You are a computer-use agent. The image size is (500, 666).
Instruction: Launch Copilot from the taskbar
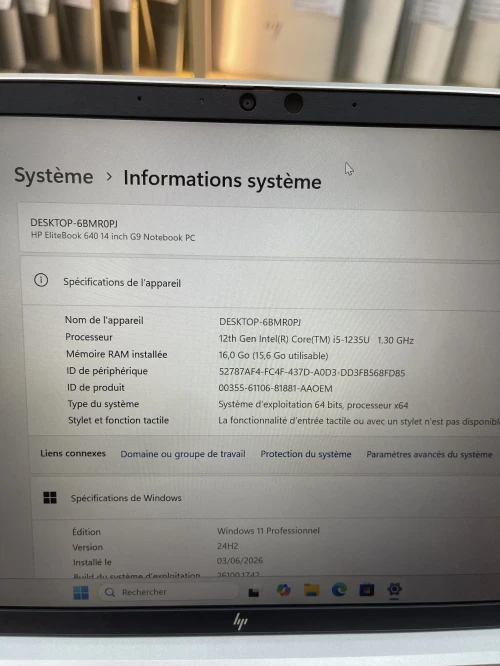pyautogui.click(x=283, y=590)
